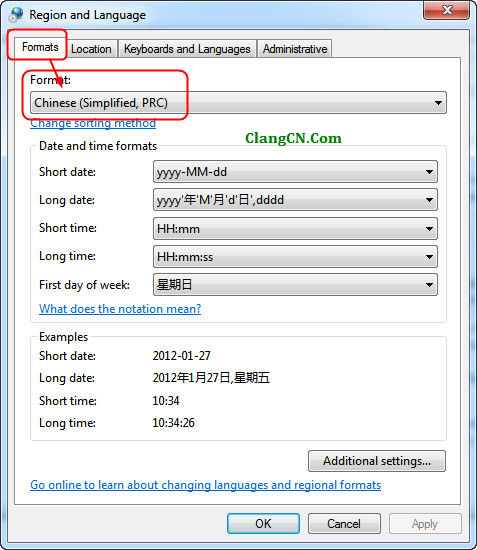The width and height of the screenshot is (477, 550).
Task: Open the First day of week dropdown
Action: 295,285
